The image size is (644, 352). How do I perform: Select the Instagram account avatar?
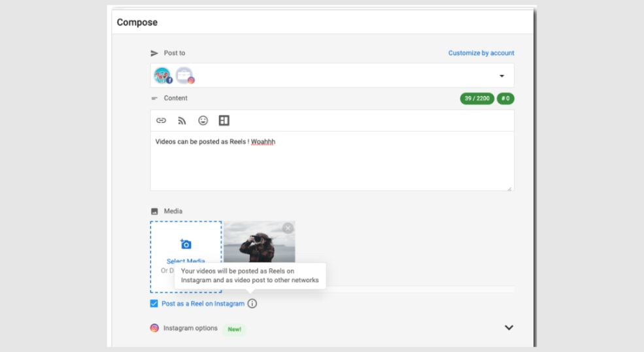tap(184, 76)
